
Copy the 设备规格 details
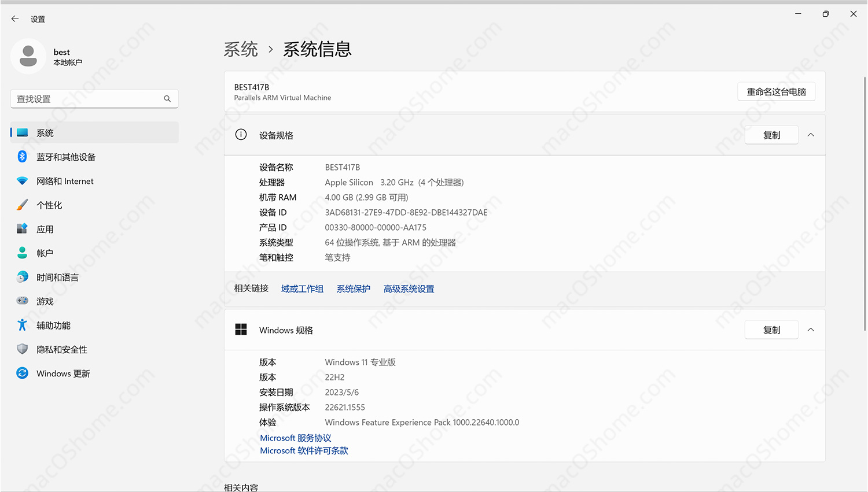pos(771,135)
